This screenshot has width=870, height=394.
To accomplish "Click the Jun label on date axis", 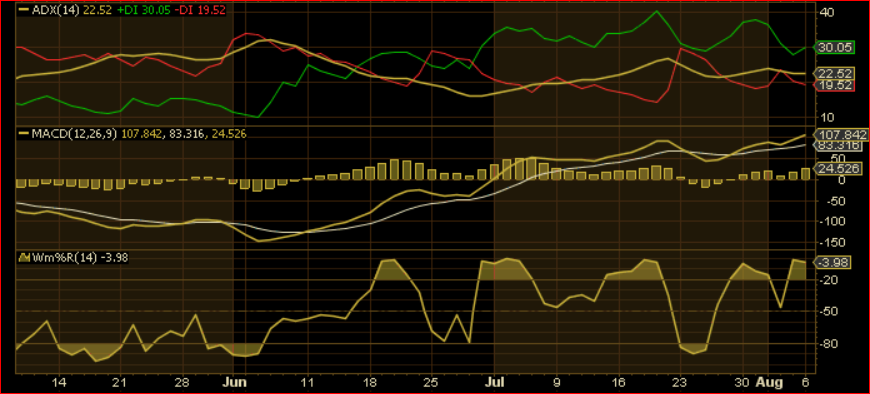I will [x=234, y=382].
